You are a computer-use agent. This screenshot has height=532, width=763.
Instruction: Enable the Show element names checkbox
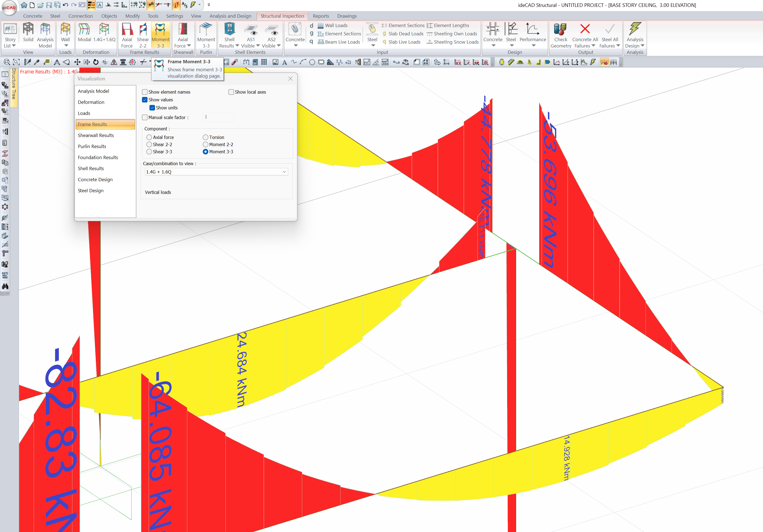point(145,92)
